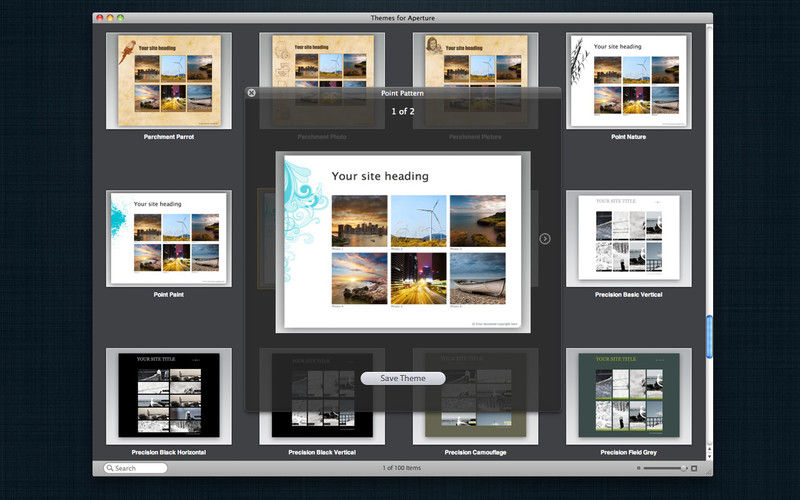This screenshot has height=500, width=800.
Task: Click the scroll down arrow
Action: (x=709, y=456)
